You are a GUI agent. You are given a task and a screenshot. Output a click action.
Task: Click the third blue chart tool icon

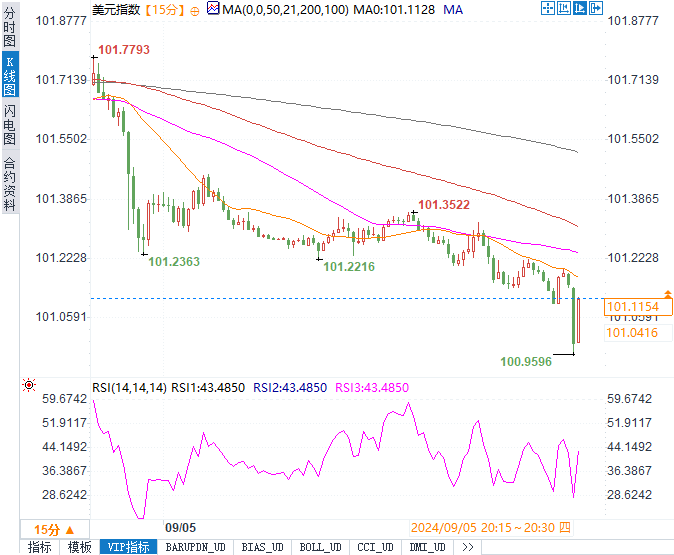tap(579, 8)
